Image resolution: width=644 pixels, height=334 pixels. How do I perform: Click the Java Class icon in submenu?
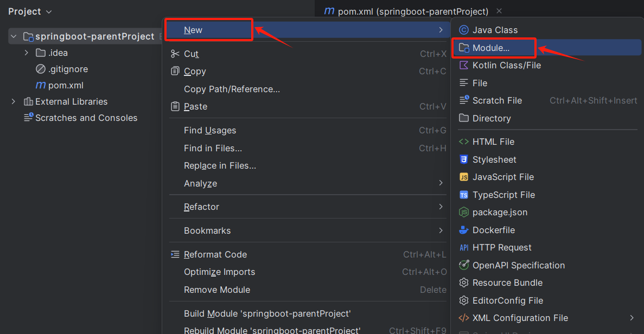pos(464,30)
